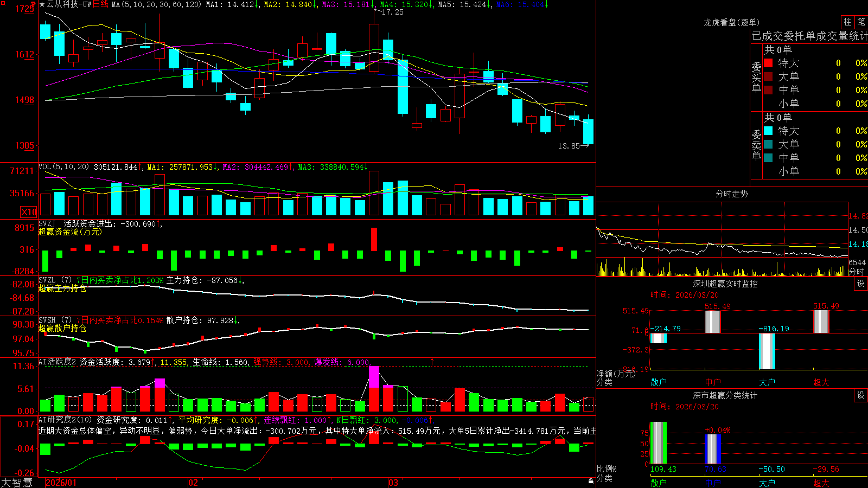The height and width of the screenshot is (488, 868).
Task: Open 设 settings for 深市超赢分类统计
Action: click(x=861, y=396)
